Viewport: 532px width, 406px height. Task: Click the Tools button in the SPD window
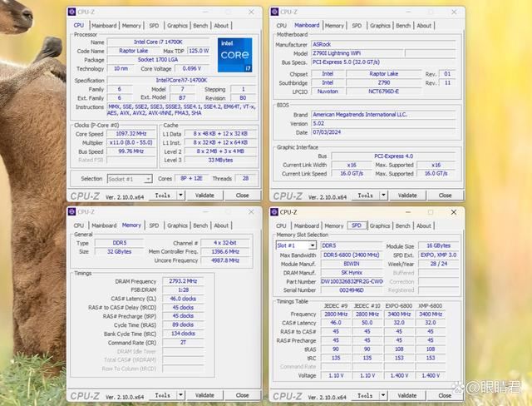tap(365, 395)
